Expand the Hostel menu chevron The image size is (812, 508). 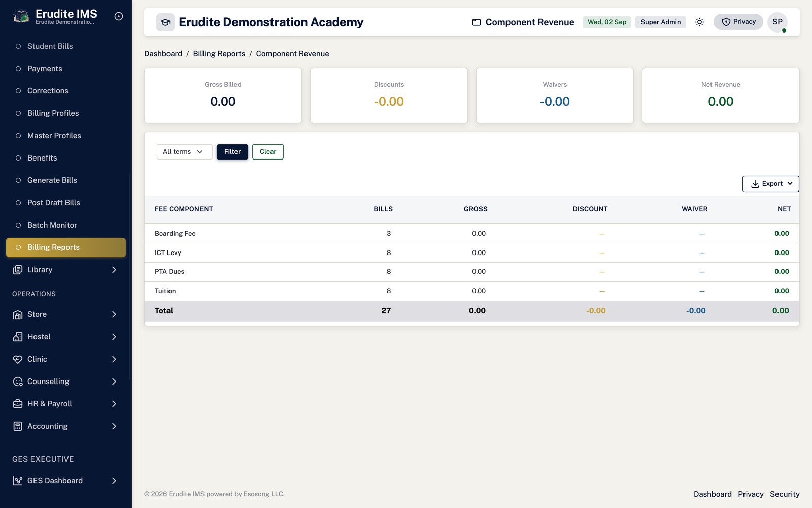[x=114, y=337]
